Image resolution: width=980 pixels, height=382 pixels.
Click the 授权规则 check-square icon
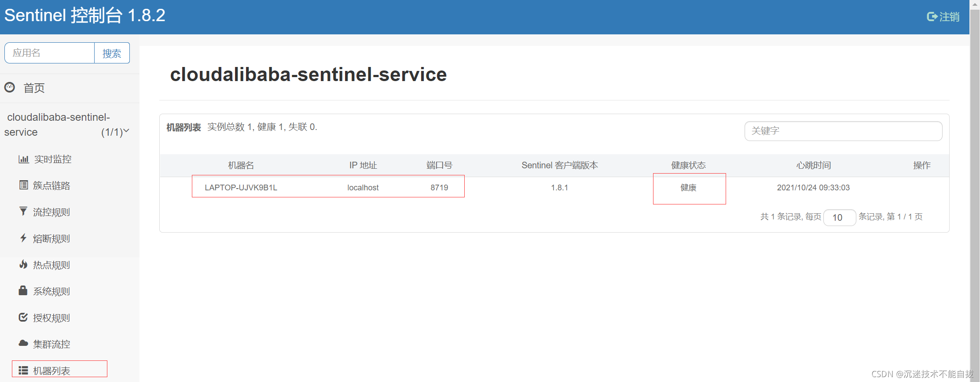pyautogui.click(x=23, y=317)
